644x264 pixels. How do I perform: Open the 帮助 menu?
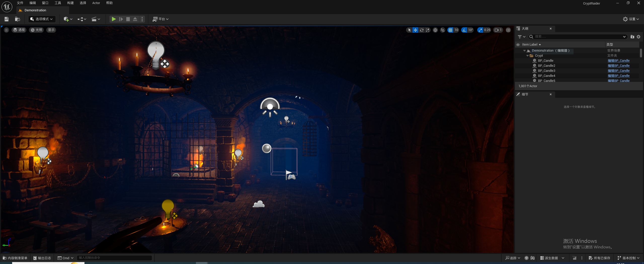coord(109,3)
